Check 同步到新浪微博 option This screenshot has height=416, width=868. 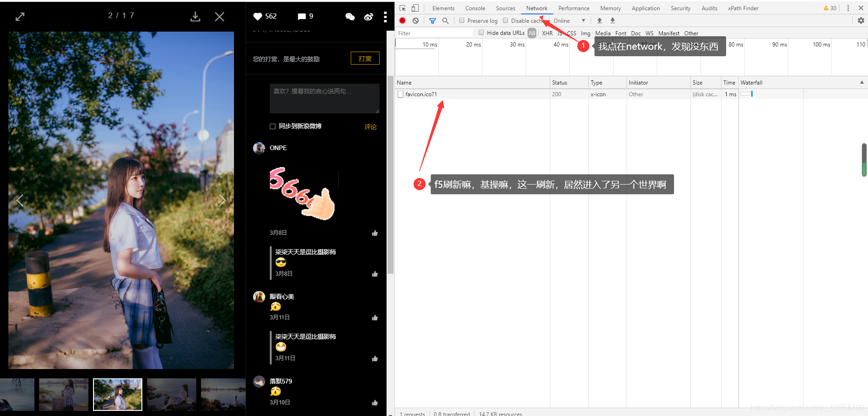click(x=273, y=126)
